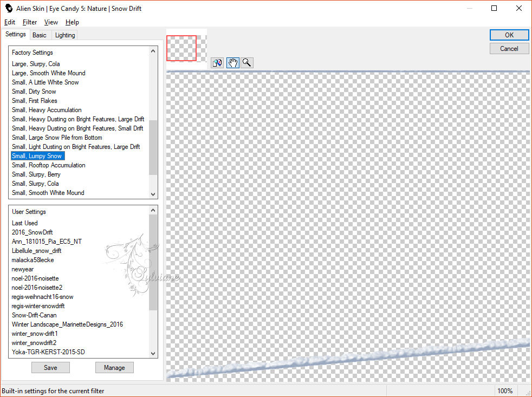Select user setting 'Libellule_snow_drift'
The width and height of the screenshot is (532, 397).
[x=36, y=250]
